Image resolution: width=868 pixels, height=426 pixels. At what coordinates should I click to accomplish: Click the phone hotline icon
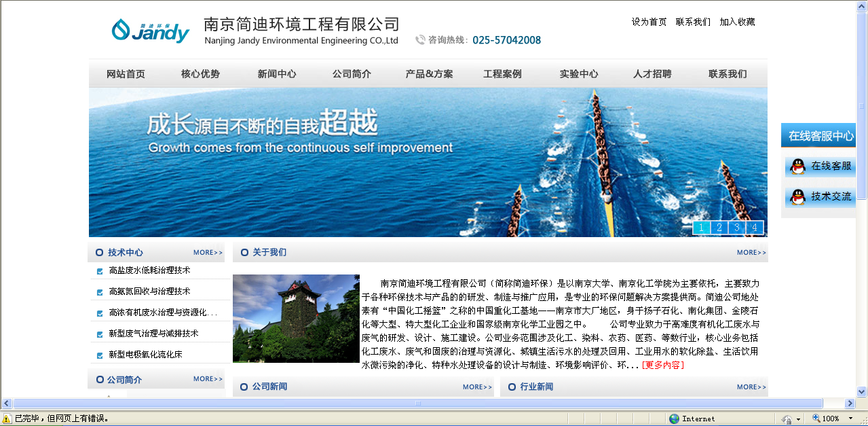click(x=420, y=40)
